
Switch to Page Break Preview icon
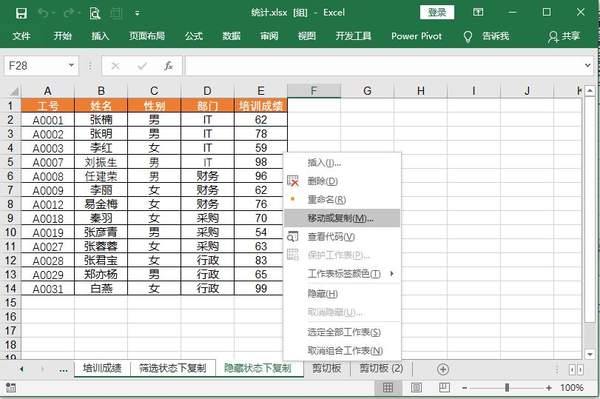pos(444,388)
